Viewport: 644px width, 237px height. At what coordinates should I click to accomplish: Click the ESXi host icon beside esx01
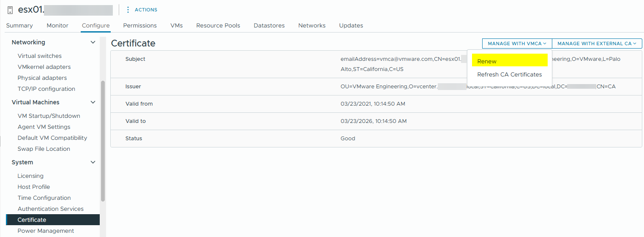click(11, 10)
